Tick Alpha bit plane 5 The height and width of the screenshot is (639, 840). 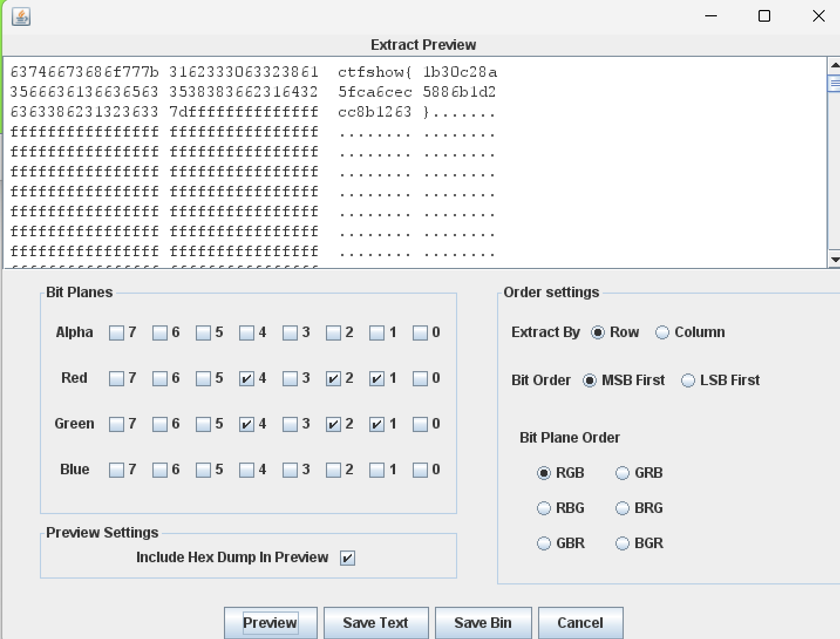(203, 333)
